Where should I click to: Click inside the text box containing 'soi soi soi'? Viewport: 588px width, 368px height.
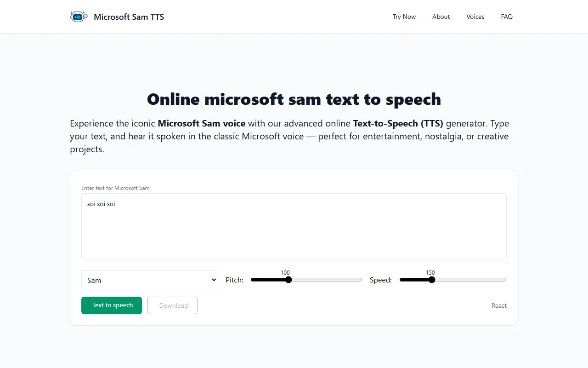(294, 226)
